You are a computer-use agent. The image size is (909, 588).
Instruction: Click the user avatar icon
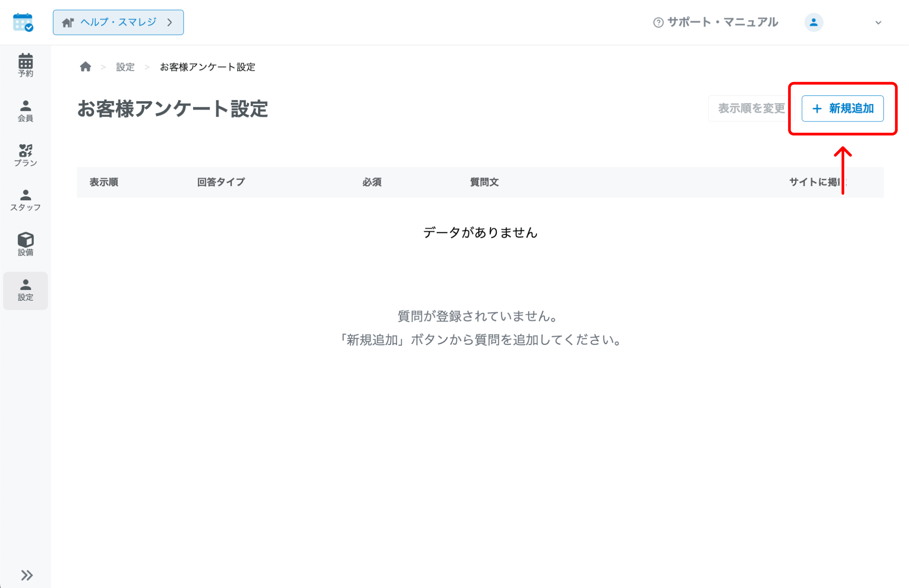(x=814, y=22)
